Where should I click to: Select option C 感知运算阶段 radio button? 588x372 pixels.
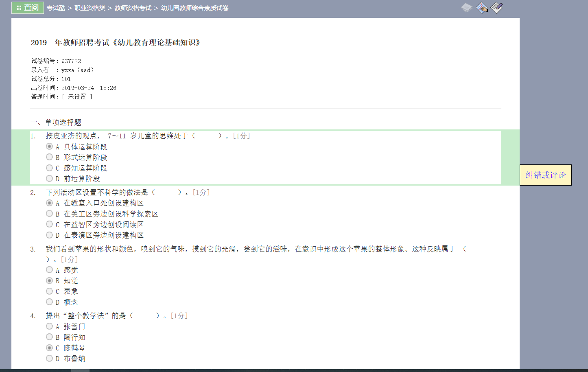click(x=49, y=168)
